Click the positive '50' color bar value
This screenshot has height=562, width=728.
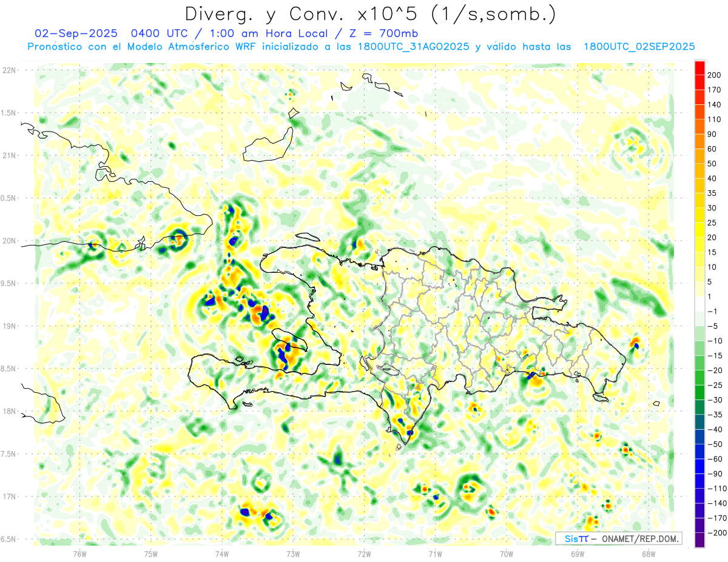tap(713, 164)
